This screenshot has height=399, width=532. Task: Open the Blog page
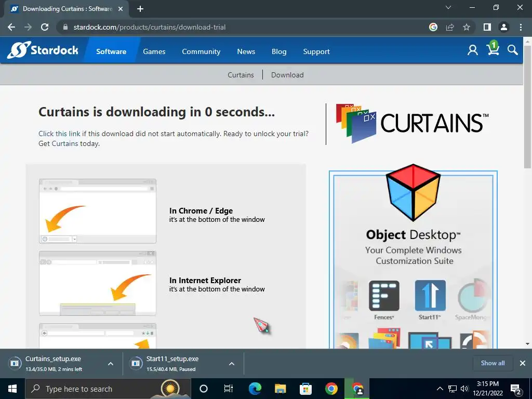click(279, 51)
